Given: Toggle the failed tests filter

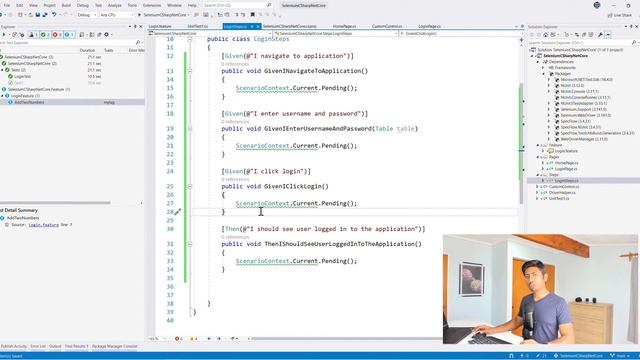Looking at the screenshot, I should click(56, 35).
